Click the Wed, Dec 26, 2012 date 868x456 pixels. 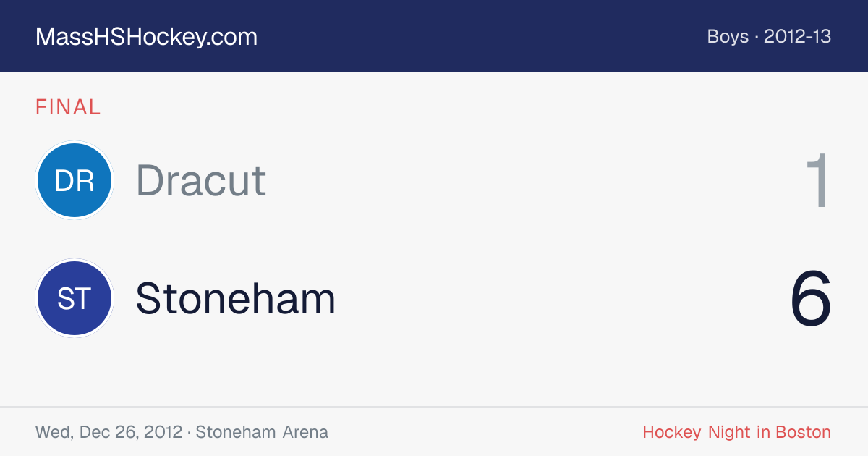pyautogui.click(x=109, y=432)
